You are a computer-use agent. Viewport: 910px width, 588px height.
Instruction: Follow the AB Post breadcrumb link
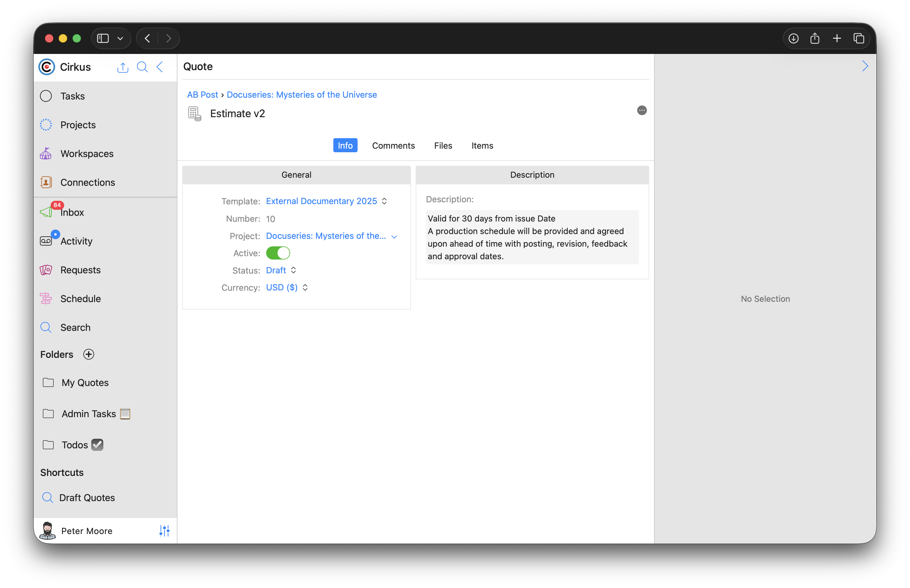click(x=202, y=94)
